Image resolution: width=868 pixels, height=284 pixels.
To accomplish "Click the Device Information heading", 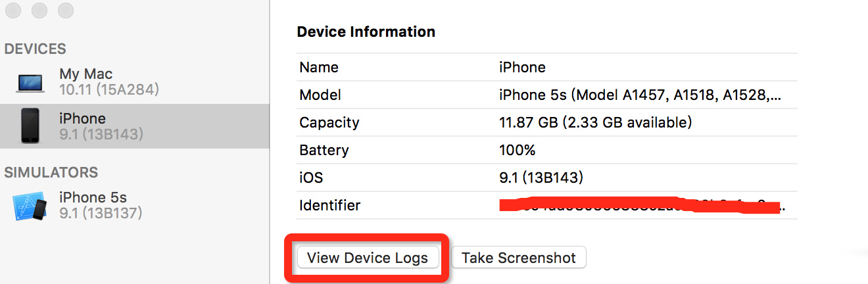I will (366, 32).
